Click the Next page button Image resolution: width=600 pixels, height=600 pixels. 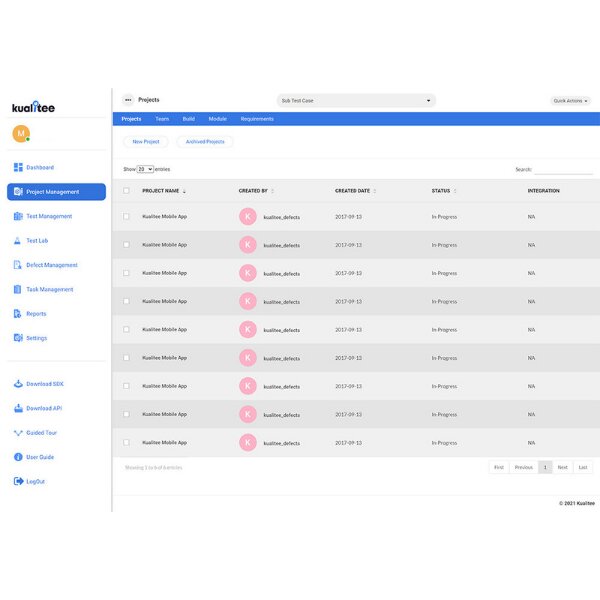(562, 467)
